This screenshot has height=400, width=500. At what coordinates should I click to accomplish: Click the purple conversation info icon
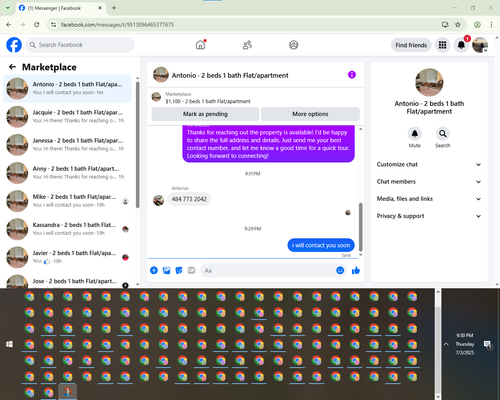click(x=352, y=75)
